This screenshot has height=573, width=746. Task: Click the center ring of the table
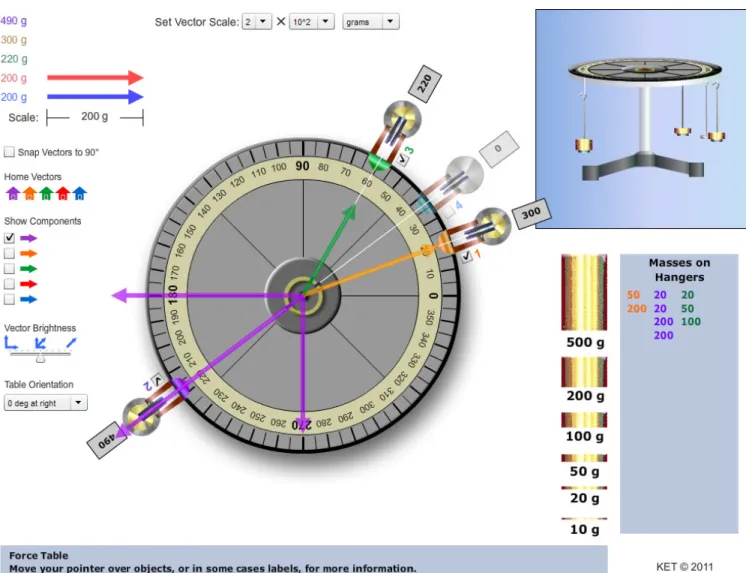point(303,296)
